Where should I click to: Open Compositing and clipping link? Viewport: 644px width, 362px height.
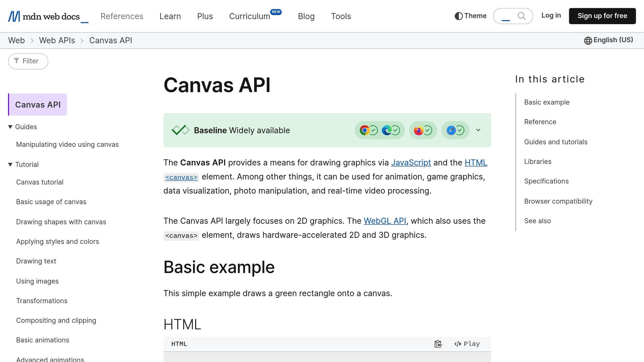click(x=56, y=321)
